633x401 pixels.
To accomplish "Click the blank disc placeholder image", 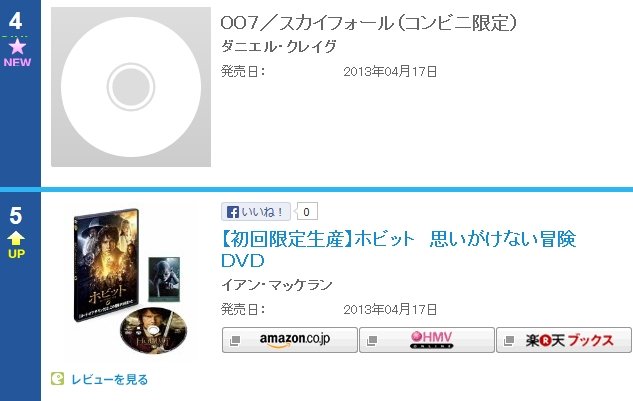I will coord(131,87).
